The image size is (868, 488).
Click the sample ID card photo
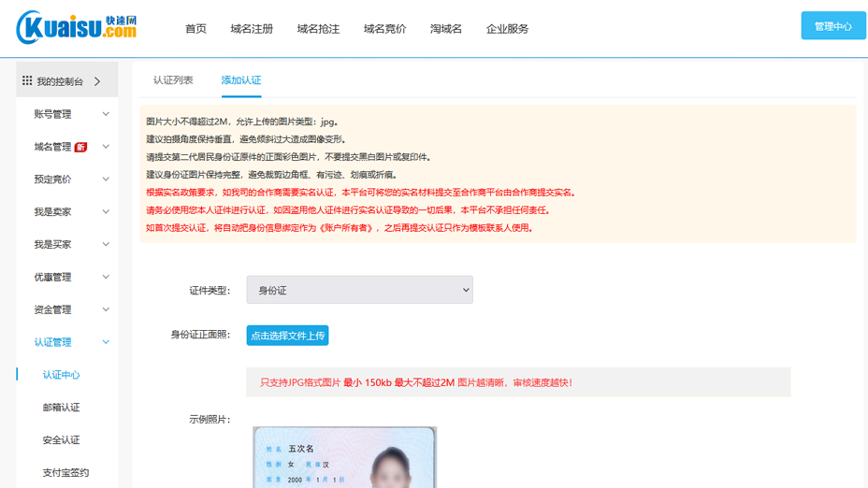pyautogui.click(x=344, y=457)
